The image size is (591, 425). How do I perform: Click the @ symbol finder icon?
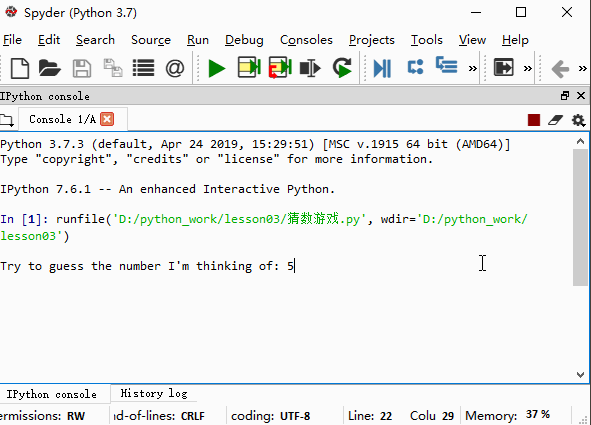[x=175, y=68]
